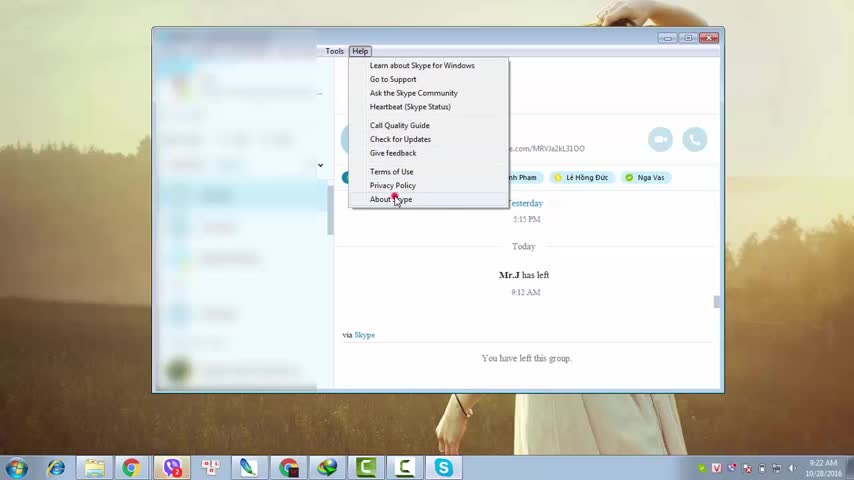
Task: Open the feather quill app on the taskbar
Action: 249,467
